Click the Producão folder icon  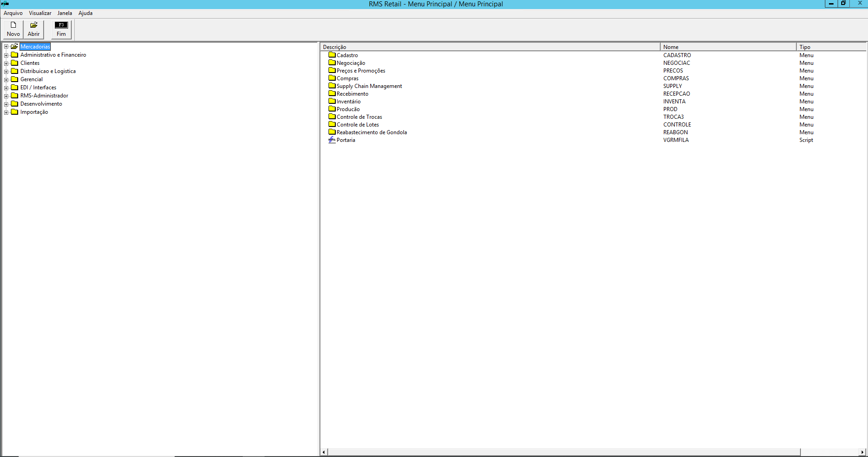point(332,109)
